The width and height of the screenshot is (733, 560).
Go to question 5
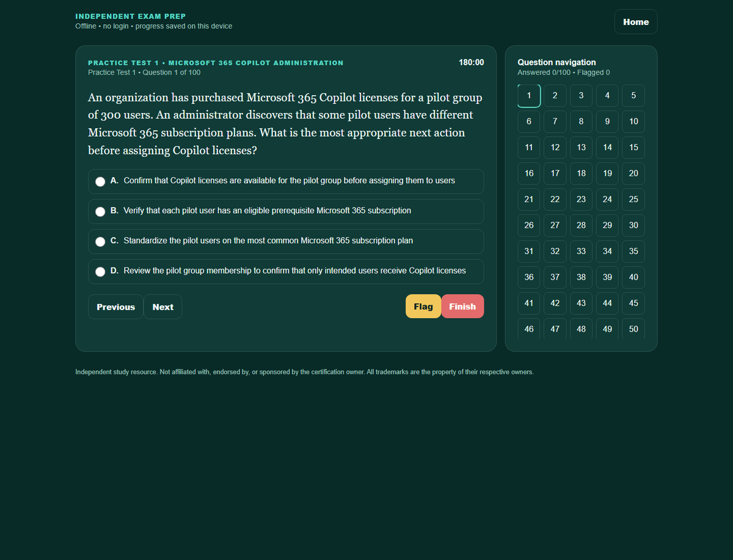click(x=633, y=95)
